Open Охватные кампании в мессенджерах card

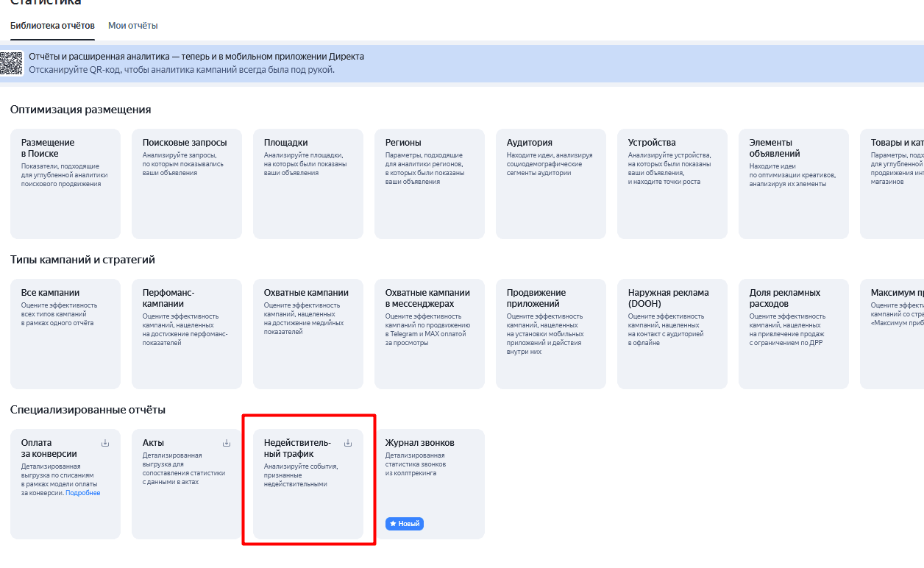click(x=430, y=334)
